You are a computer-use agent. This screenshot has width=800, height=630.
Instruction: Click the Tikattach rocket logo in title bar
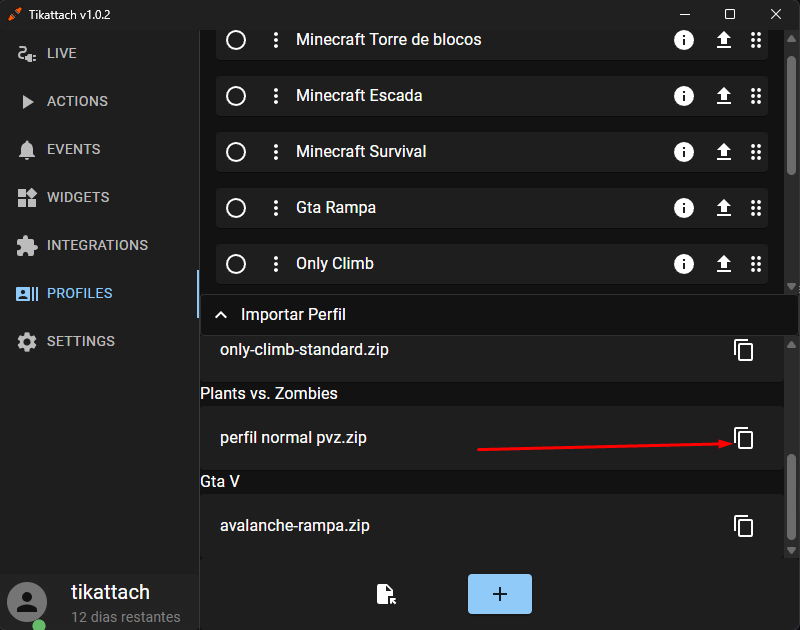15,14
